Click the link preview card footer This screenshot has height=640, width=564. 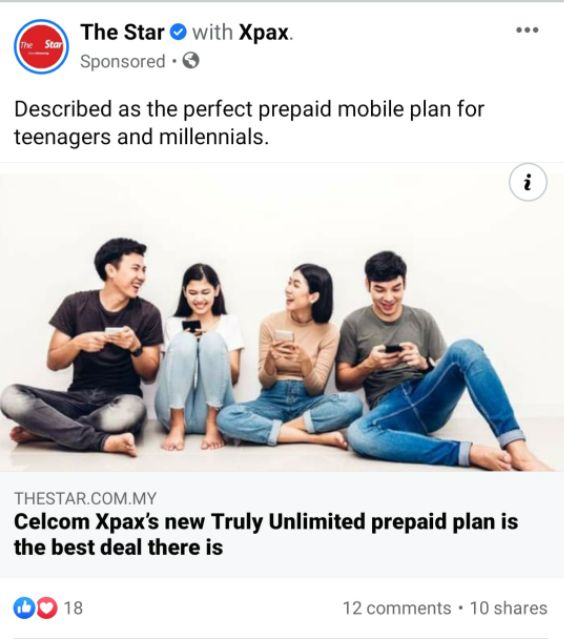[282, 524]
